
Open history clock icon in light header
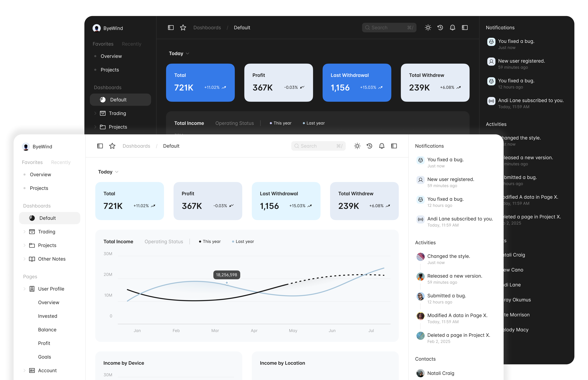click(x=369, y=146)
